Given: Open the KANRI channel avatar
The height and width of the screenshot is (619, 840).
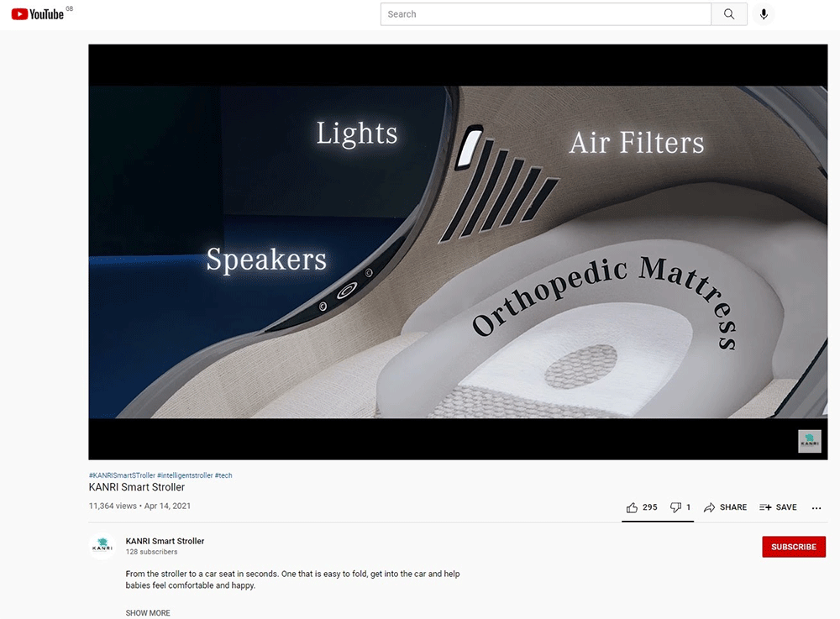Looking at the screenshot, I should (x=102, y=546).
